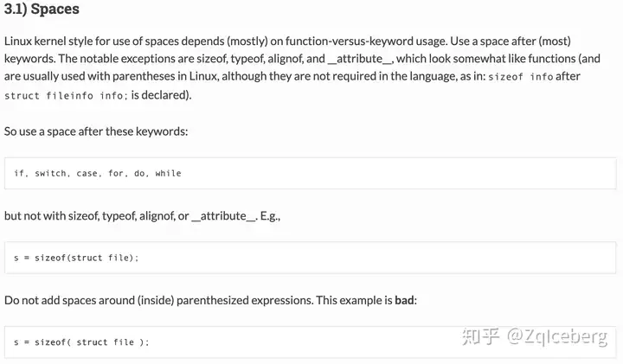Click the inline code 'sizeof info'
Image resolution: width=623 pixels, height=364 pixels.
click(521, 77)
